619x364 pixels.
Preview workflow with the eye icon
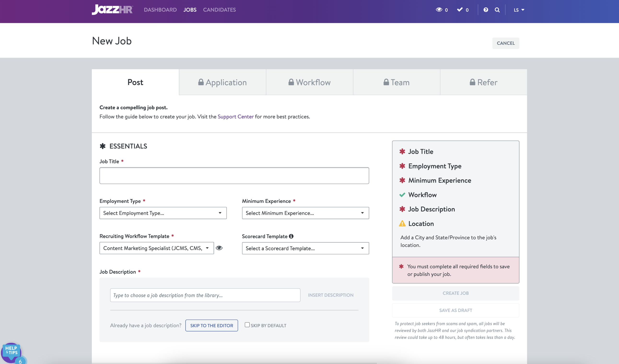coord(219,248)
